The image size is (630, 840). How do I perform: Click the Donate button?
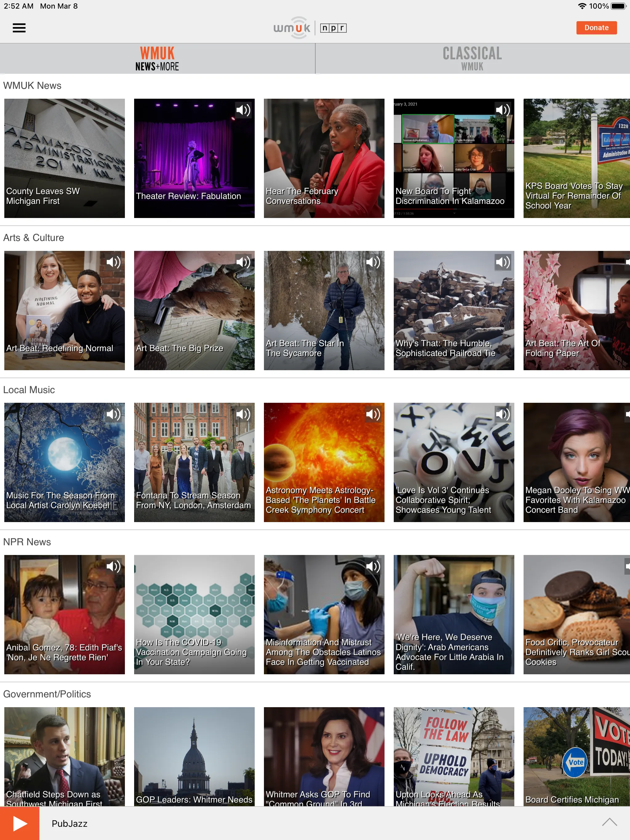tap(596, 27)
